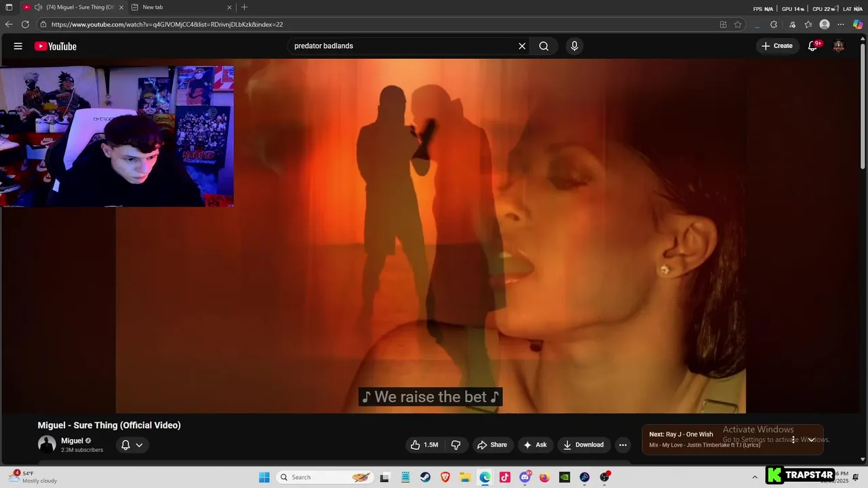The height and width of the screenshot is (488, 868).
Task: Launch Brave browser from the taskbar
Action: [x=445, y=477]
